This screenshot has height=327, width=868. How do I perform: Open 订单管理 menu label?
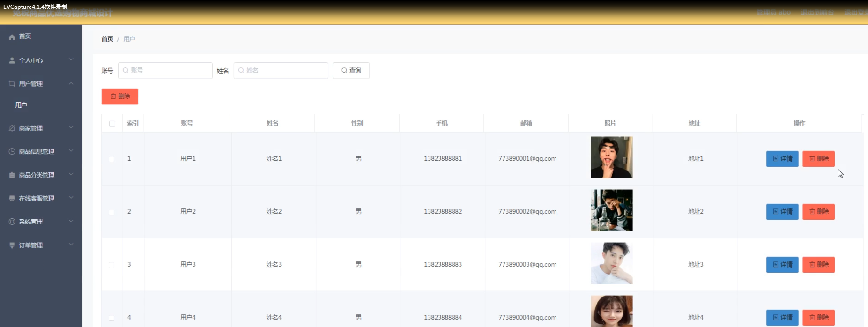(31, 245)
